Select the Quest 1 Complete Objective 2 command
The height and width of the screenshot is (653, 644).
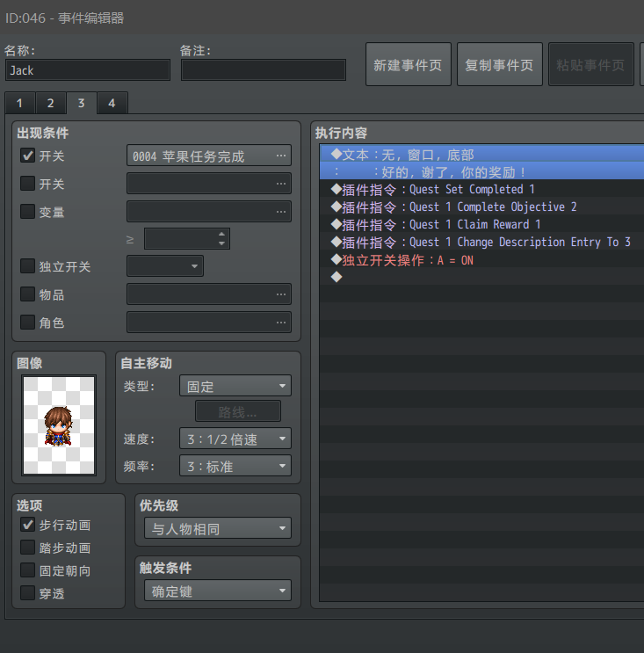point(482,207)
